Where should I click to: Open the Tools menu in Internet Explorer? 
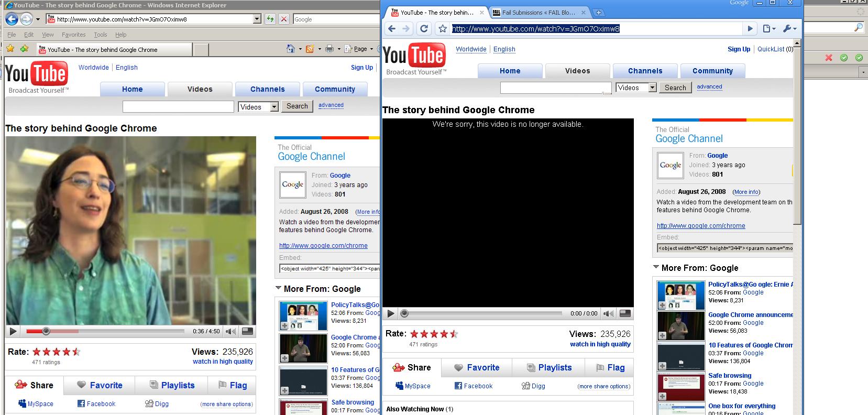pyautogui.click(x=100, y=35)
